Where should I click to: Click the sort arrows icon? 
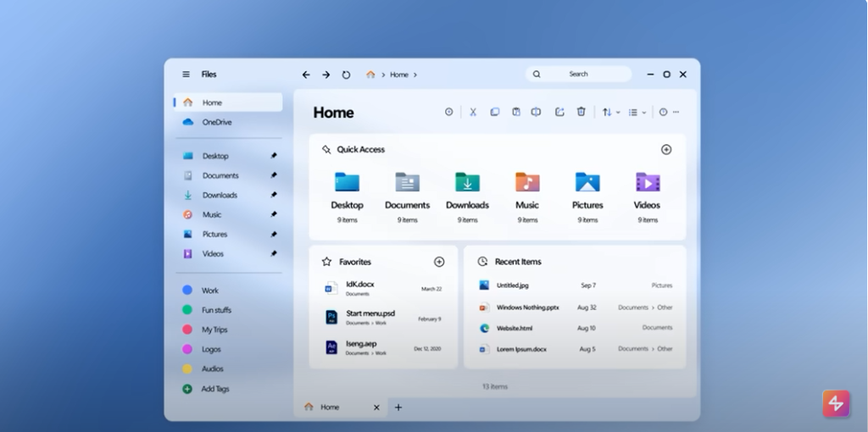point(607,113)
